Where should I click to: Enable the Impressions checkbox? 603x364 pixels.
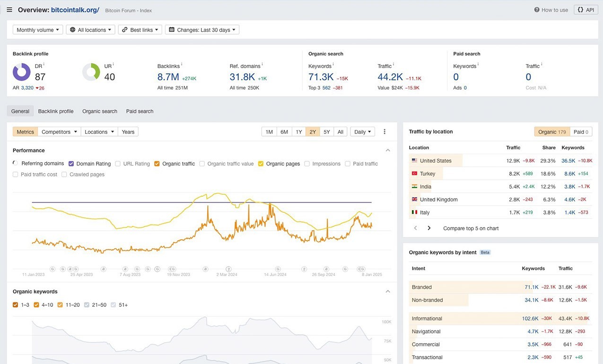pyautogui.click(x=307, y=164)
